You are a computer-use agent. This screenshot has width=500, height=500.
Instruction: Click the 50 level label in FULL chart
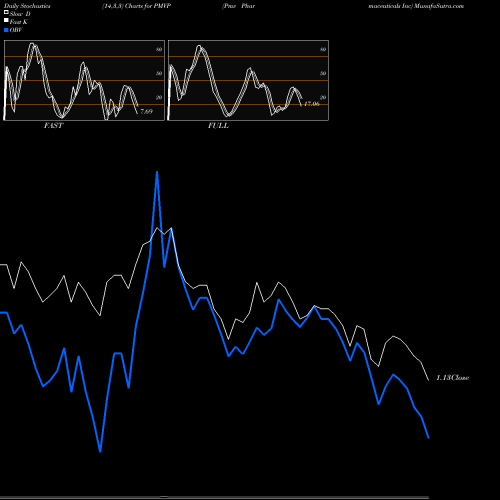click(x=323, y=73)
